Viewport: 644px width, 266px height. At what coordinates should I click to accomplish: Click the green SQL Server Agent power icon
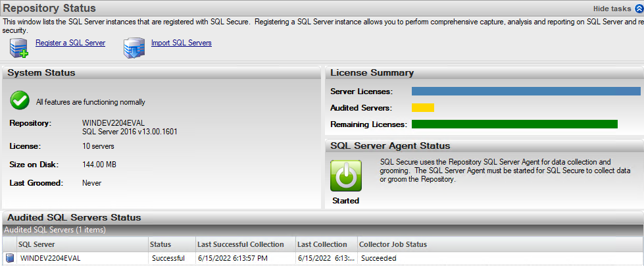point(345,176)
